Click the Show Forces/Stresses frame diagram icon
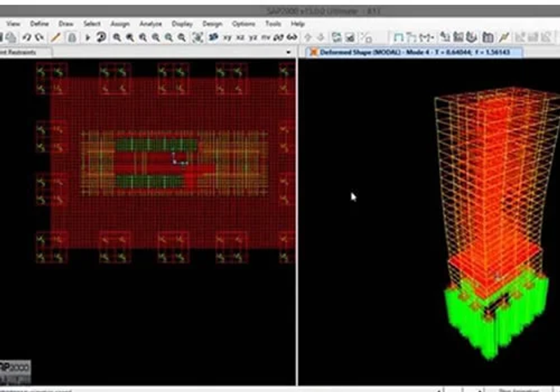Screen dimensions: 560x392 click(x=426, y=37)
